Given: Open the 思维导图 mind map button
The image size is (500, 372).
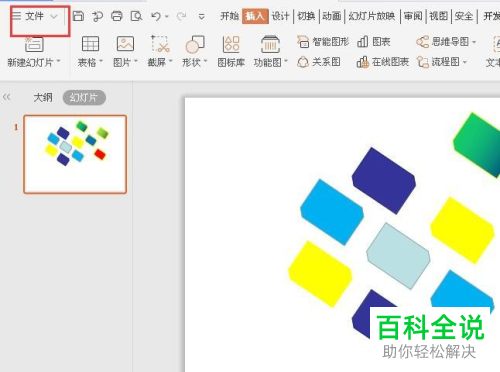Looking at the screenshot, I should (443, 42).
